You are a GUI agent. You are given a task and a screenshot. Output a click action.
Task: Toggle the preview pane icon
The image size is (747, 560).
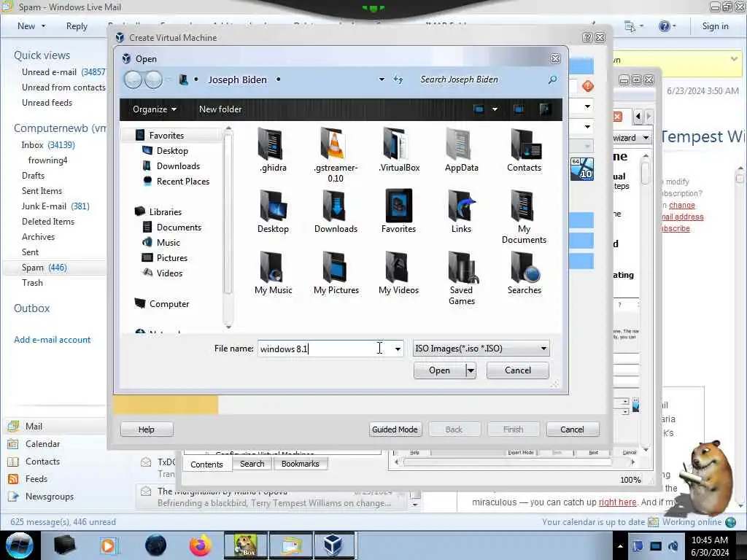[519, 109]
